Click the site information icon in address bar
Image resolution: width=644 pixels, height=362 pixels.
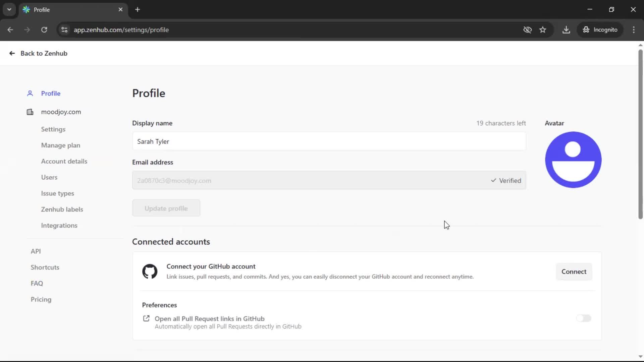coord(64,30)
